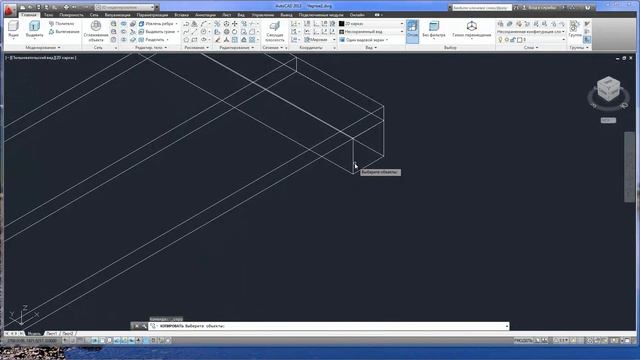Click the help search input field

[x=482, y=7]
